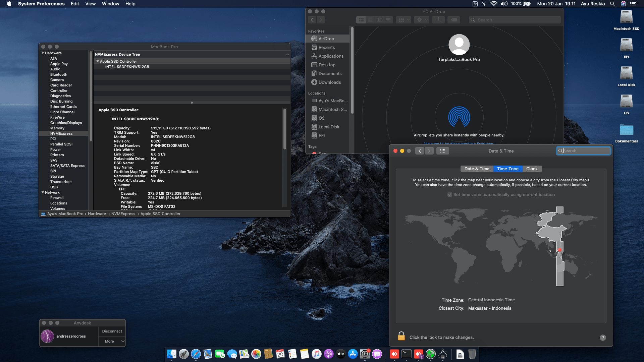The image size is (644, 362).
Task: Collapse the Apple SSD Controller row
Action: (98, 61)
